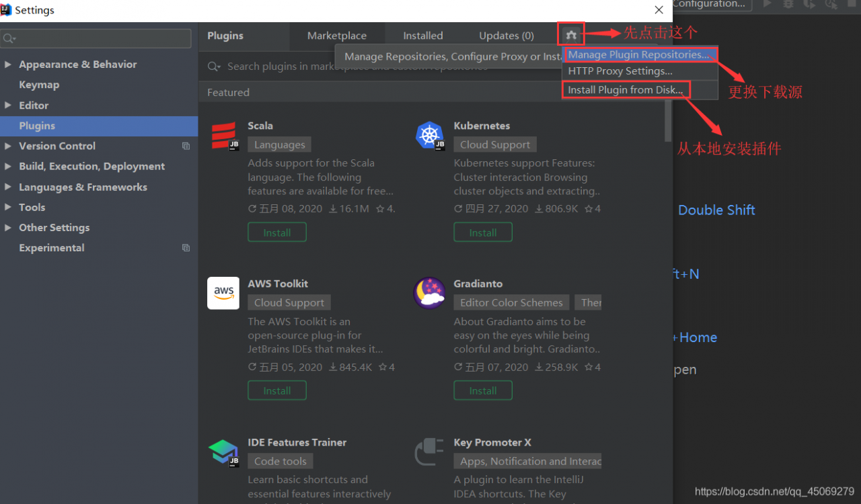Open Scala plugin title

point(260,126)
